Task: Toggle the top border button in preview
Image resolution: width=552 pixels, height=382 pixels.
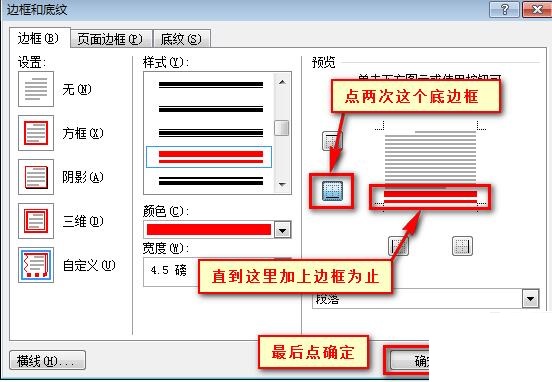Action: (x=332, y=140)
